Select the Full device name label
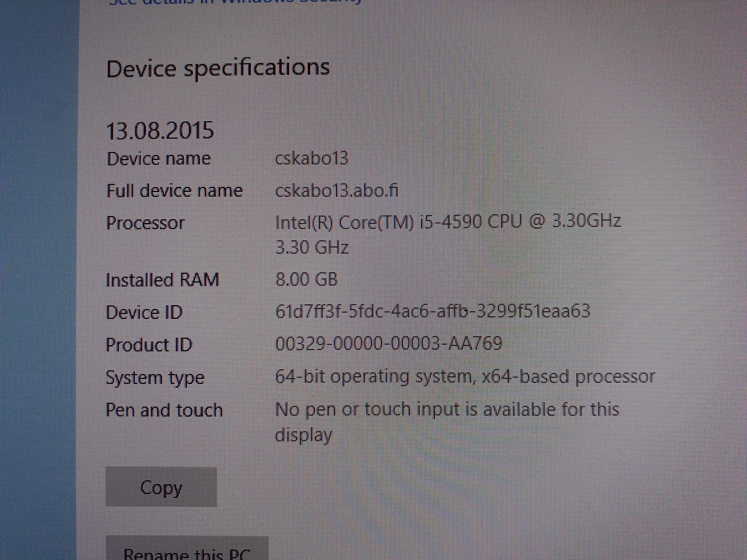The image size is (747, 560). click(x=175, y=190)
